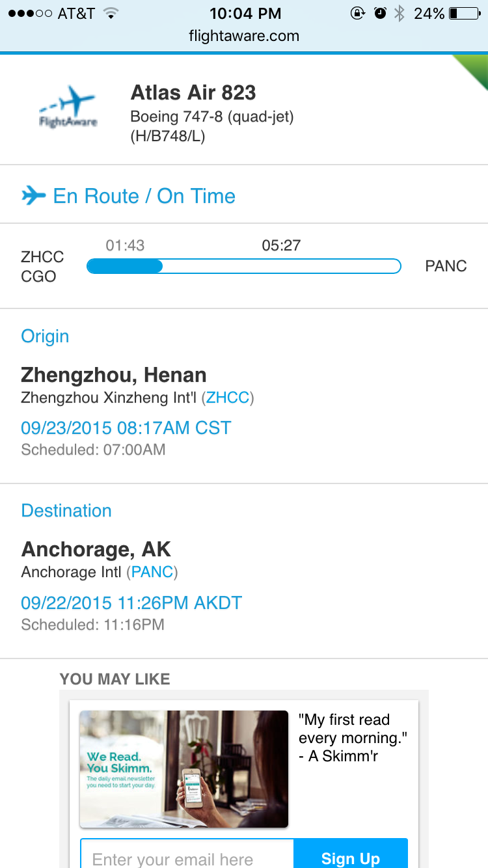The image size is (488, 868).
Task: Tap the Wi-Fi signal icon
Action: tap(111, 13)
